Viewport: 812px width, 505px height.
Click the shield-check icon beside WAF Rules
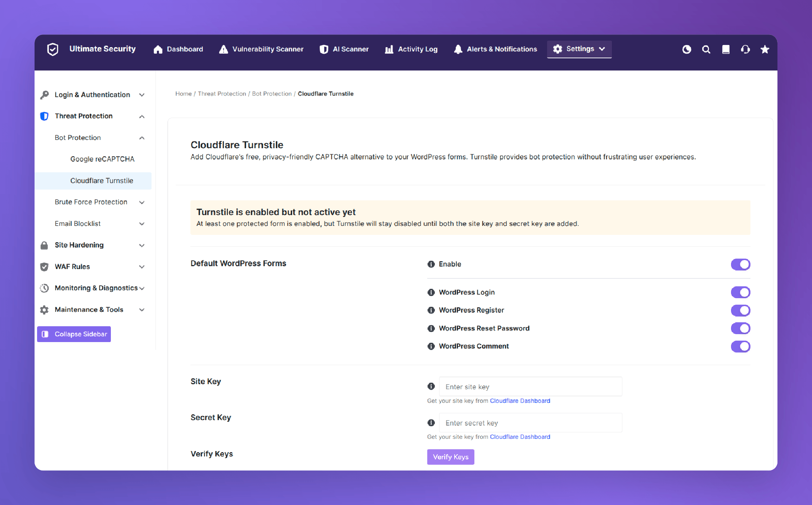44,267
